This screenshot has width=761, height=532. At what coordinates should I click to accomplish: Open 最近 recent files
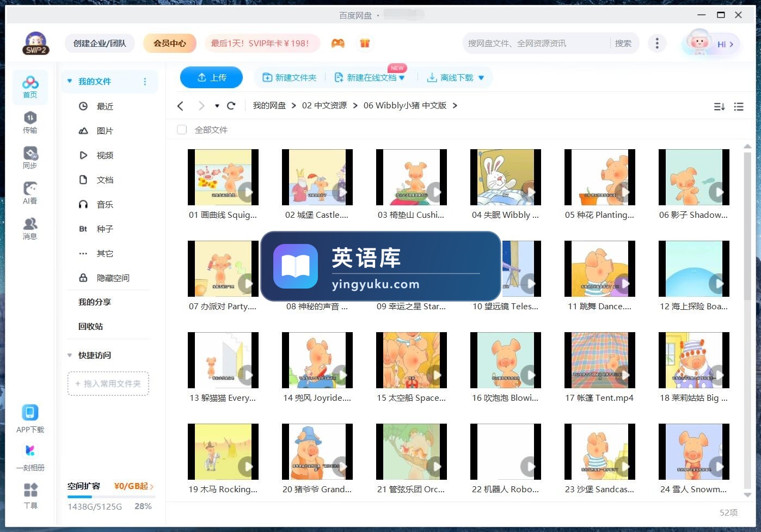105,106
